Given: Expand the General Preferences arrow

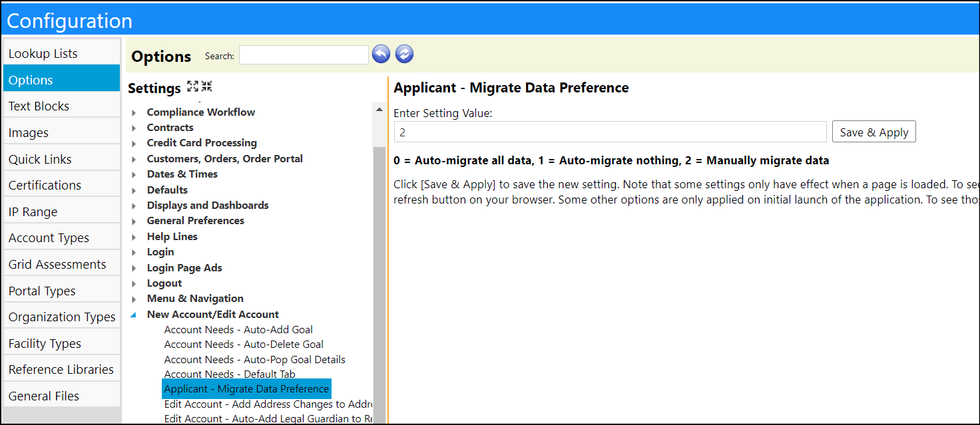Looking at the screenshot, I should 134,221.
